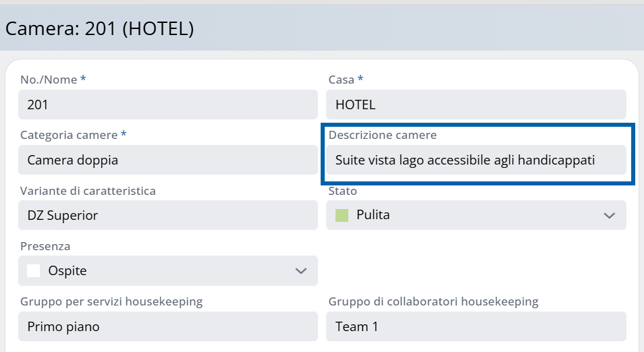Click the No./Nome field containing 201
This screenshot has width=644, height=352.
pos(167,105)
